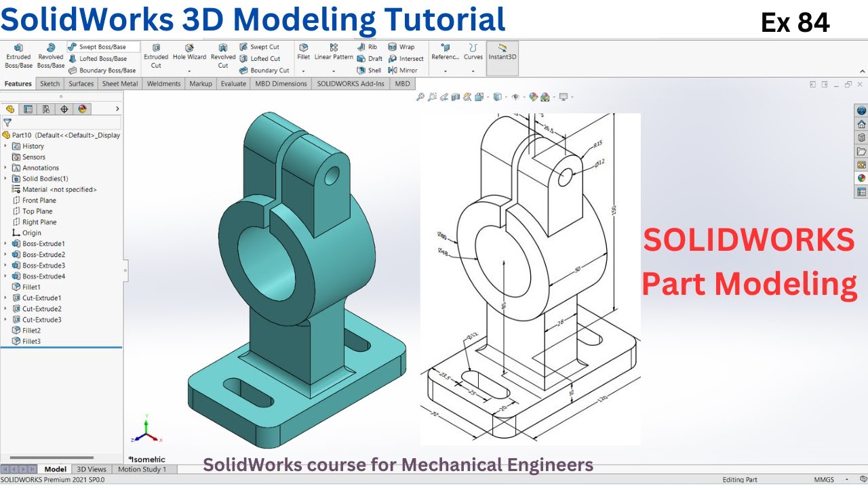Switch to Motion Study 1 tab
The width and height of the screenshot is (868, 488).
coord(142,469)
